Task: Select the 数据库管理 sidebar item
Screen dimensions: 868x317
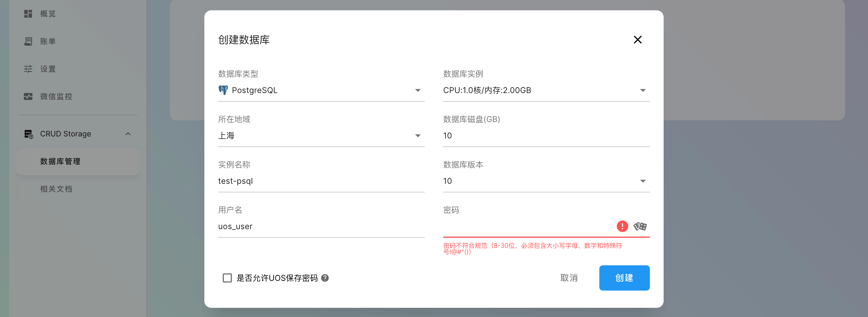Action: click(x=60, y=162)
